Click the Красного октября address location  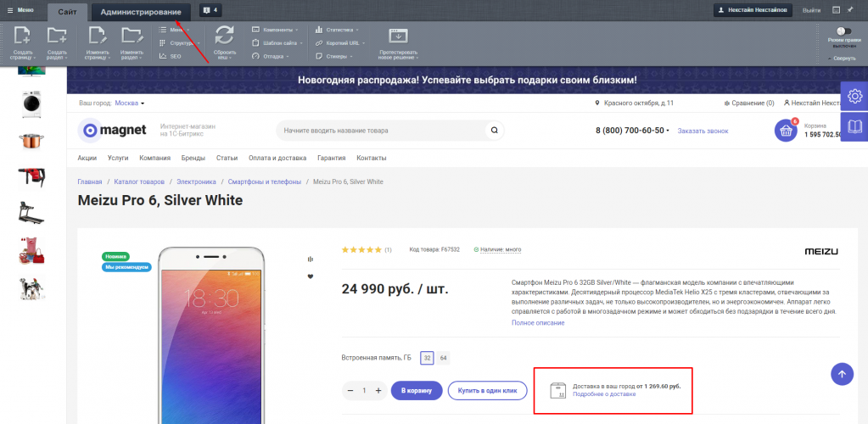pyautogui.click(x=635, y=103)
